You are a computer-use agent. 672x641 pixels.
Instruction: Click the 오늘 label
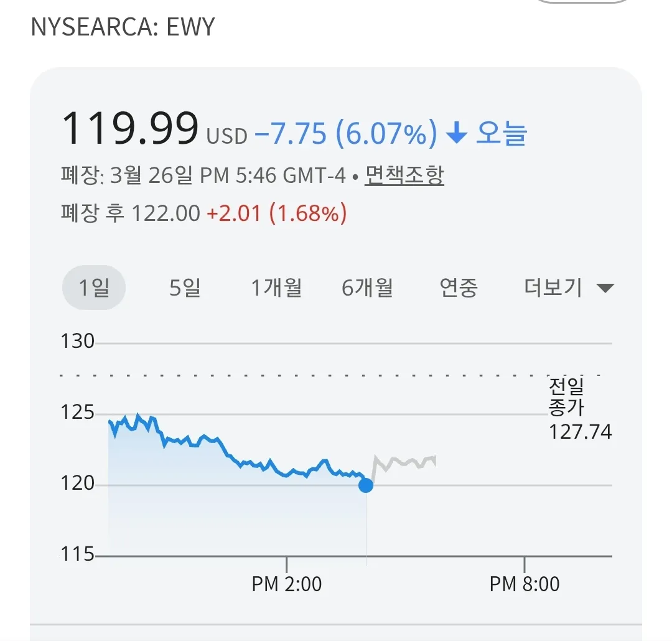click(x=502, y=133)
